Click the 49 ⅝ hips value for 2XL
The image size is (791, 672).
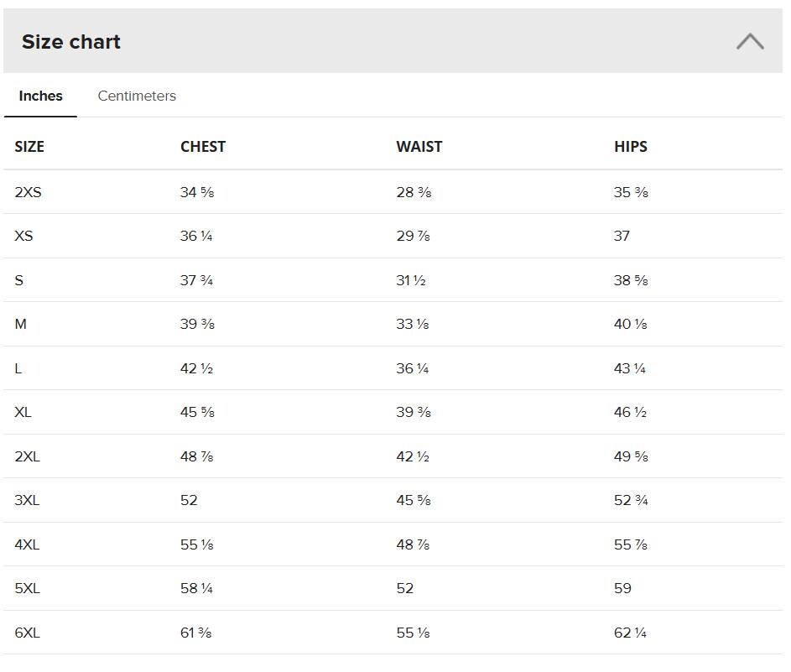click(631, 456)
